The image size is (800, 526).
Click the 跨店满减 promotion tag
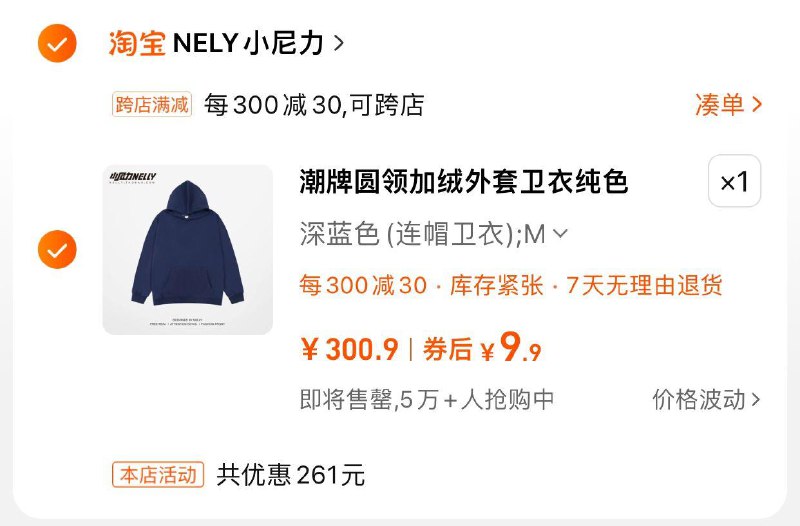(x=152, y=105)
